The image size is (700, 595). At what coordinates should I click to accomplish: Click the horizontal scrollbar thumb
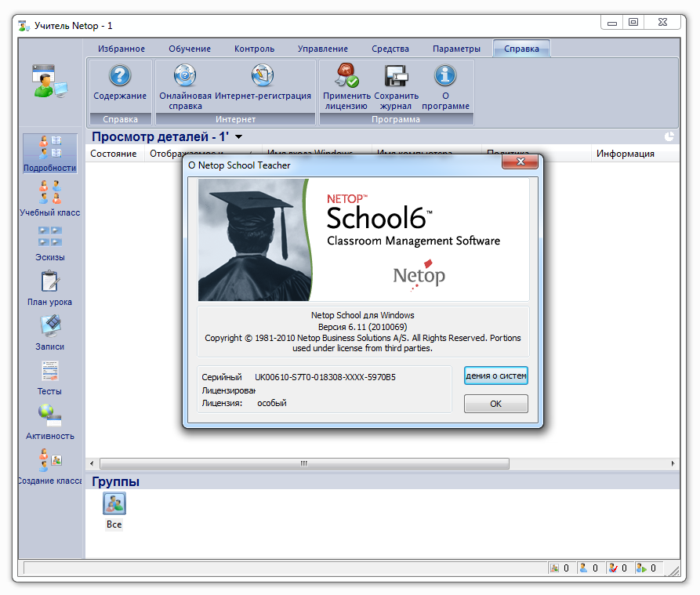pyautogui.click(x=304, y=463)
